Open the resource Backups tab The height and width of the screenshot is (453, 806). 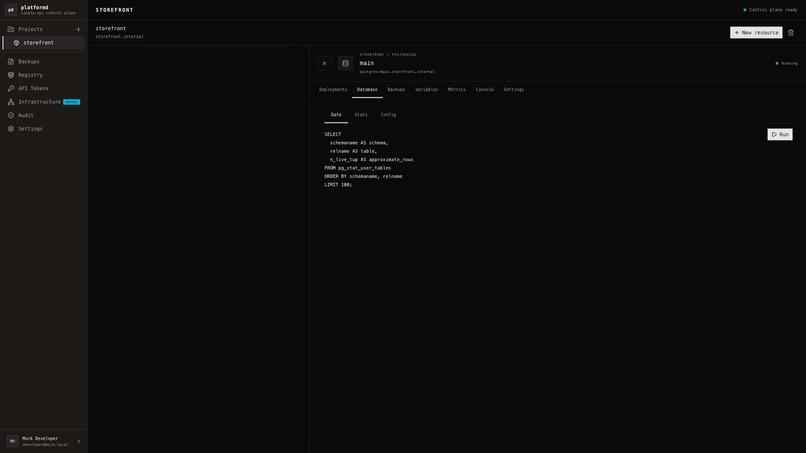click(396, 89)
